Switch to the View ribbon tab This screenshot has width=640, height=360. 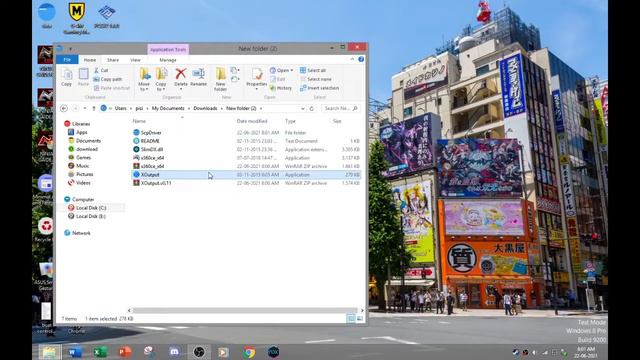click(135, 60)
